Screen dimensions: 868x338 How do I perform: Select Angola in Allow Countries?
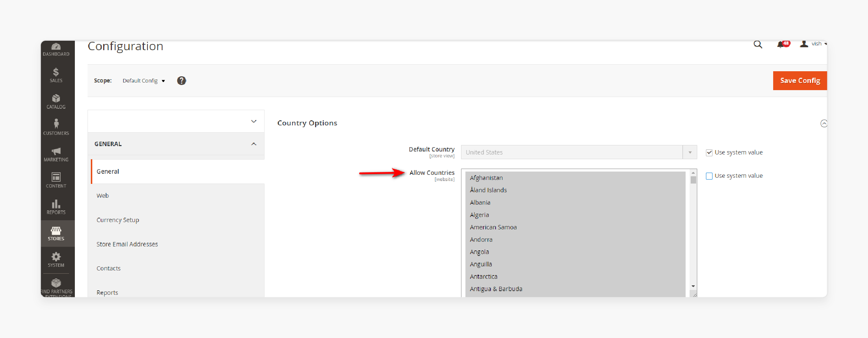pos(575,252)
